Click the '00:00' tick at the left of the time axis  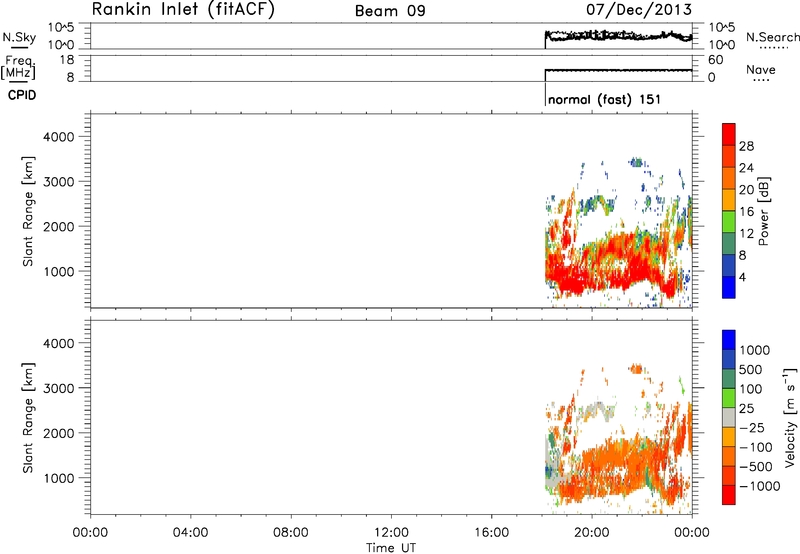(90, 533)
